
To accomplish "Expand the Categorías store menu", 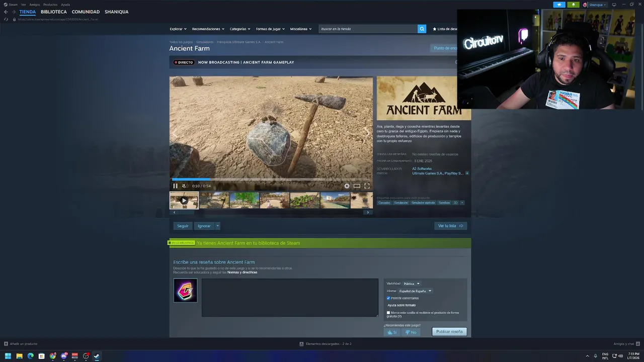I will 240,29.
